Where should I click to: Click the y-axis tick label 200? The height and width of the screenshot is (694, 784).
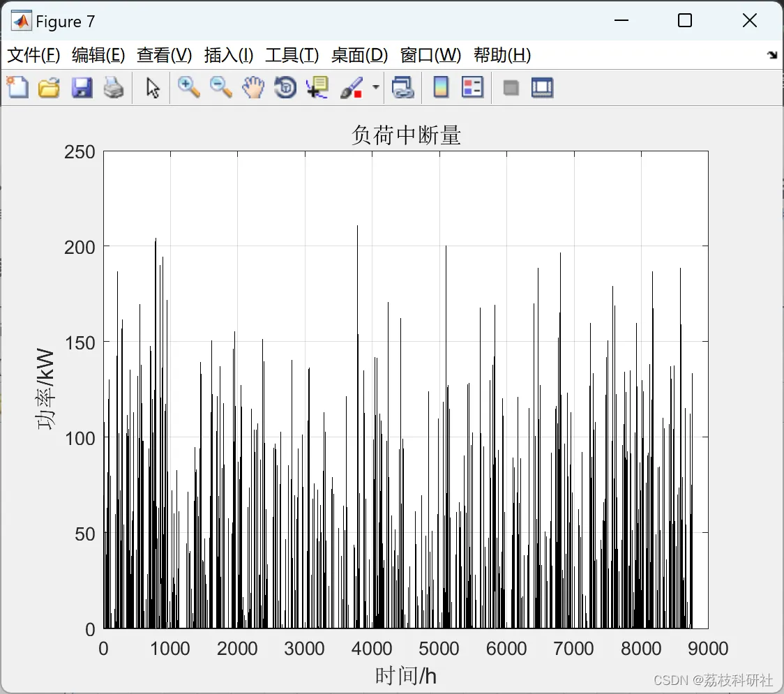pyautogui.click(x=80, y=248)
